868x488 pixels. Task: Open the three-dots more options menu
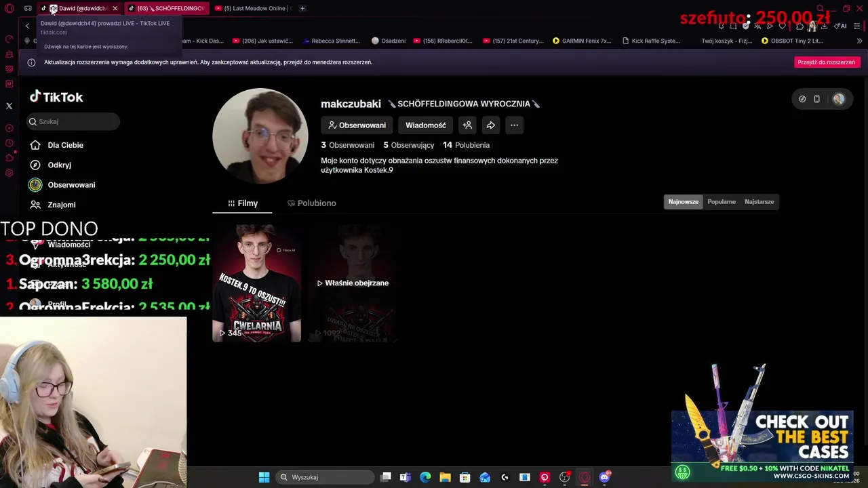tap(514, 125)
